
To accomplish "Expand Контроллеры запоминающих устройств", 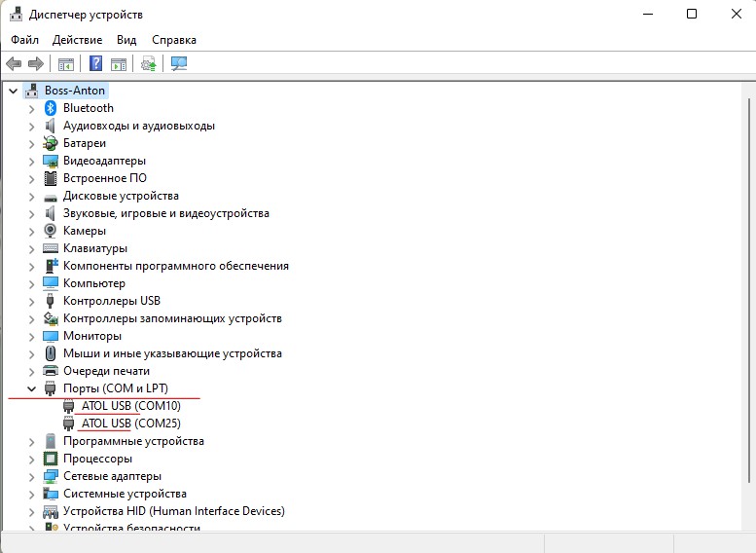I will (x=31, y=319).
